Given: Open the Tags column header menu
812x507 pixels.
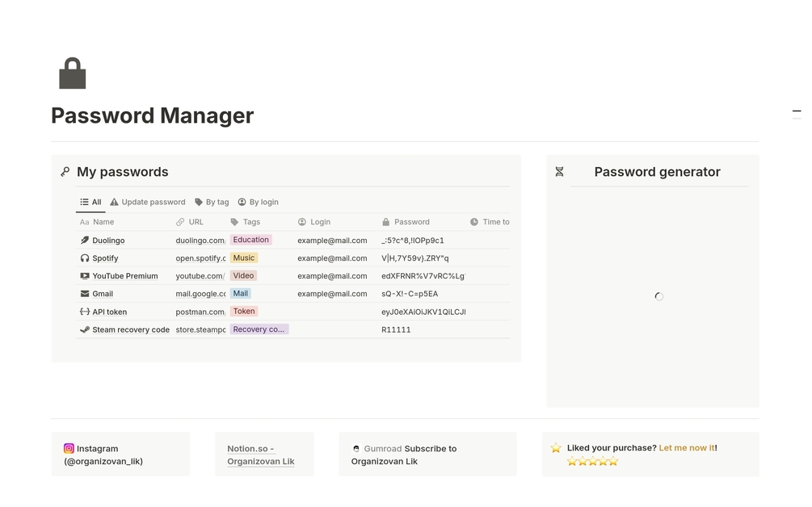Looking at the screenshot, I should point(246,221).
